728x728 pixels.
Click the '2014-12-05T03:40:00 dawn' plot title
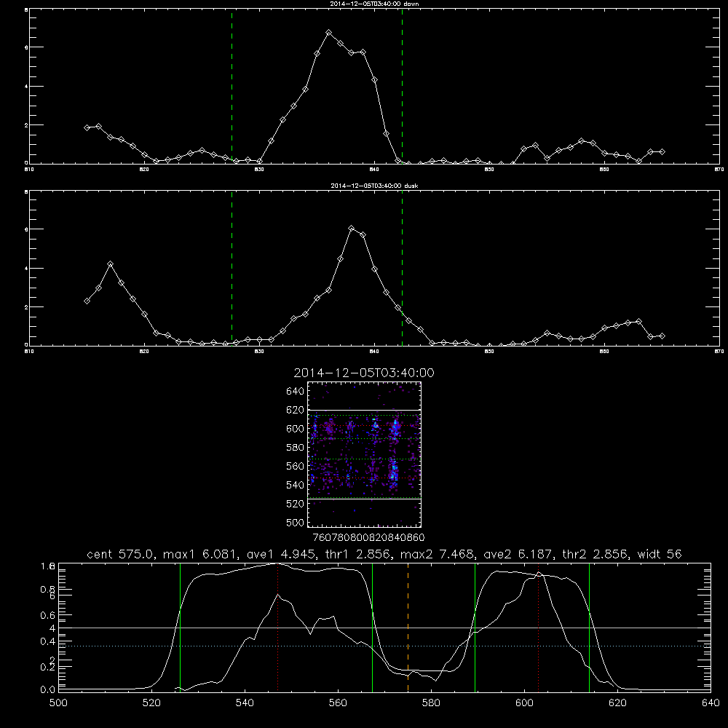pyautogui.click(x=374, y=4)
